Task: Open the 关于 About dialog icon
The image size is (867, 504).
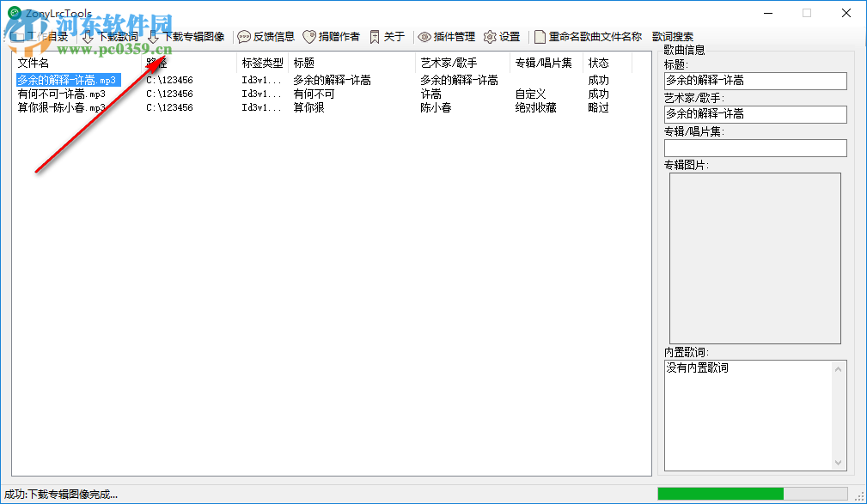Action: (x=388, y=36)
